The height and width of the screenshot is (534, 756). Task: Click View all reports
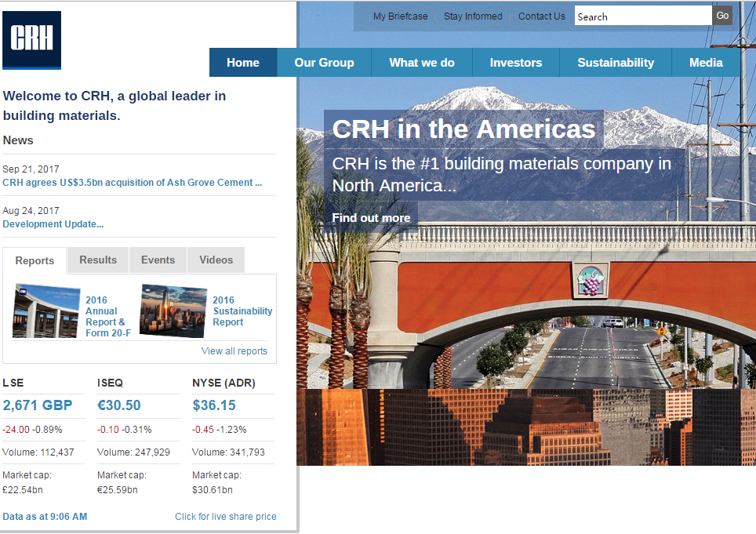pyautogui.click(x=234, y=351)
